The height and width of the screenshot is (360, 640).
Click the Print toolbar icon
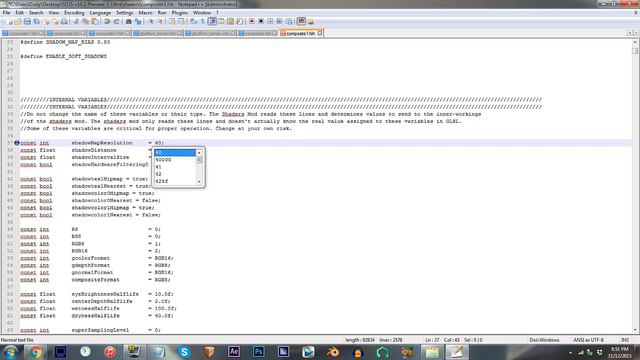64,21
